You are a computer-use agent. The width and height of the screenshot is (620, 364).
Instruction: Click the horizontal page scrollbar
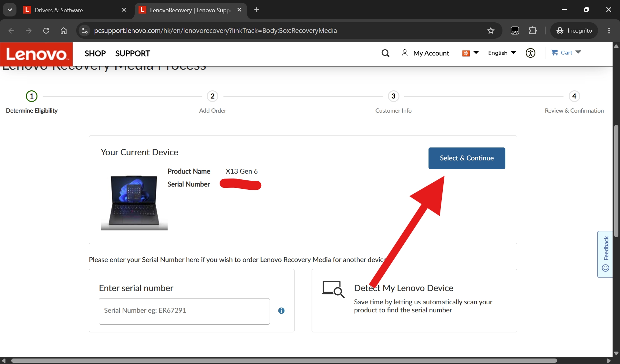284,360
